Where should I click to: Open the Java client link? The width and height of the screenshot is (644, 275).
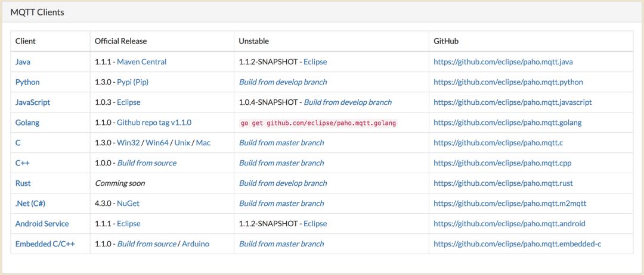[x=23, y=62]
